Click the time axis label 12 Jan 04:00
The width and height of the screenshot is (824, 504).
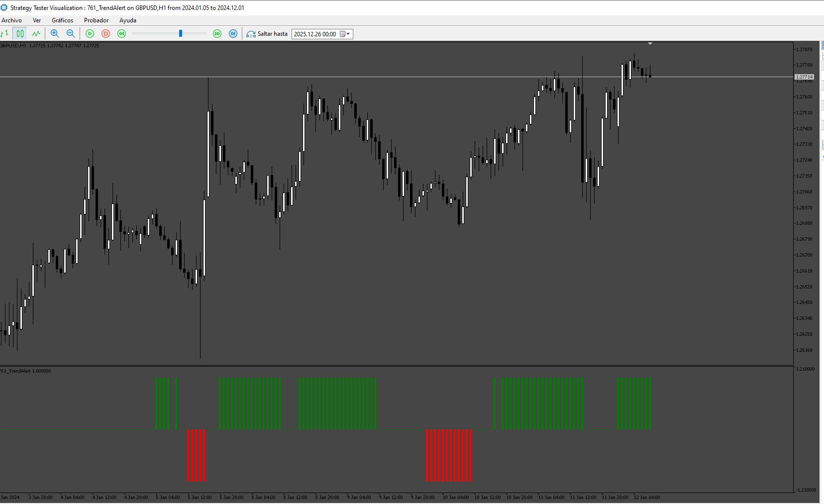[x=647, y=497]
